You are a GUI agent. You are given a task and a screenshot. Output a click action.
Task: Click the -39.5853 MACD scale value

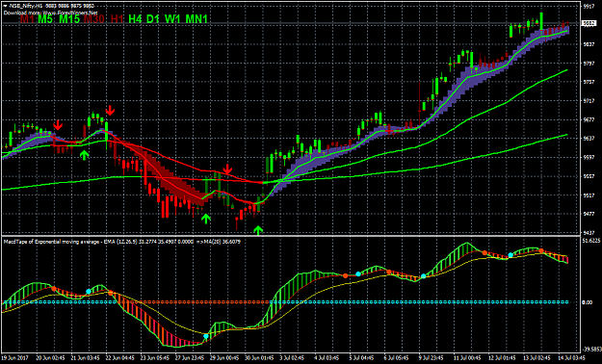pyautogui.click(x=591, y=350)
